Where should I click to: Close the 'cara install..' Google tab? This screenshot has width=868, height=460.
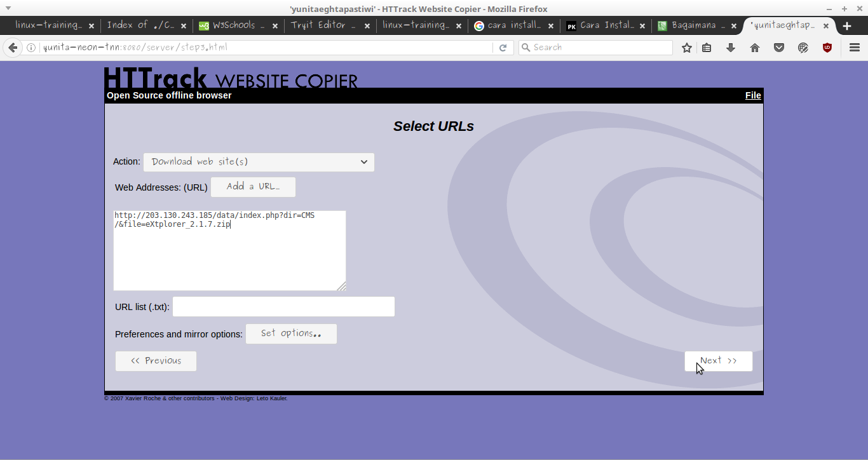551,26
